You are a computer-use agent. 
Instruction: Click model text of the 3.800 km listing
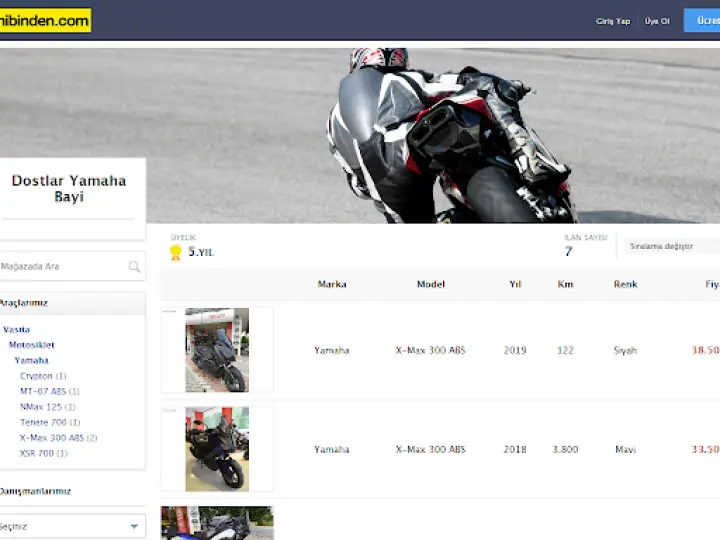[x=431, y=450]
